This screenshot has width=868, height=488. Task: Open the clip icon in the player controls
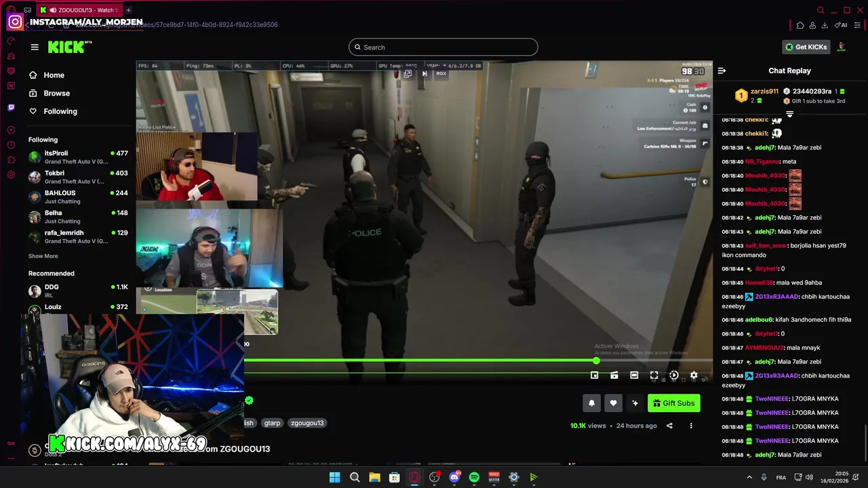(614, 375)
